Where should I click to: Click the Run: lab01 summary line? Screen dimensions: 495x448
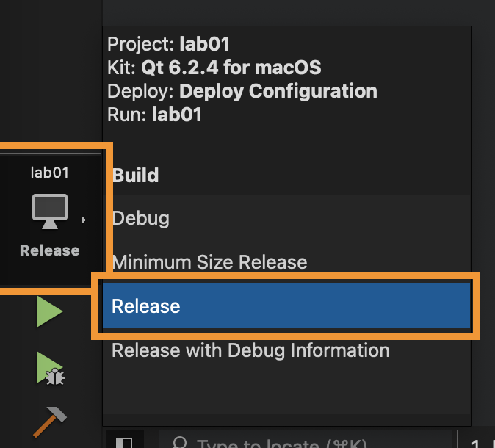(x=154, y=115)
